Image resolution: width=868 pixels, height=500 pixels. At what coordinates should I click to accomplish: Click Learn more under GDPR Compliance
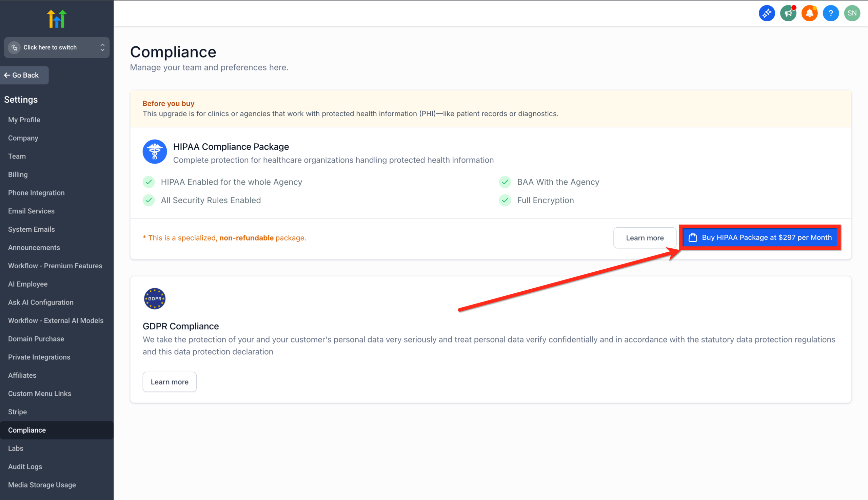click(x=170, y=381)
